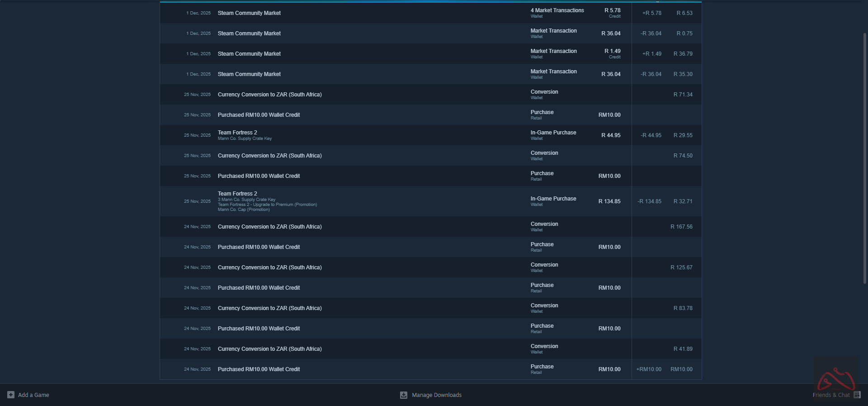
Task: Click the R 71.34 wallet balance
Action: (683, 95)
